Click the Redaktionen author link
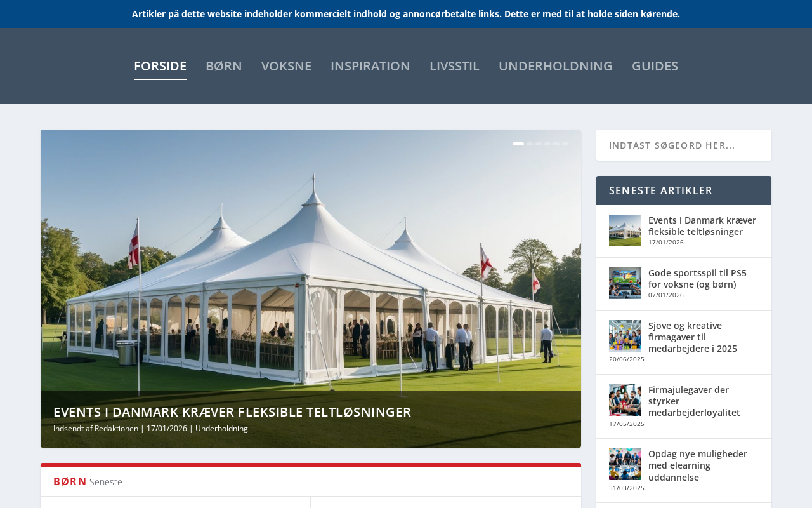Viewport: 812px width, 508px height. (116, 429)
